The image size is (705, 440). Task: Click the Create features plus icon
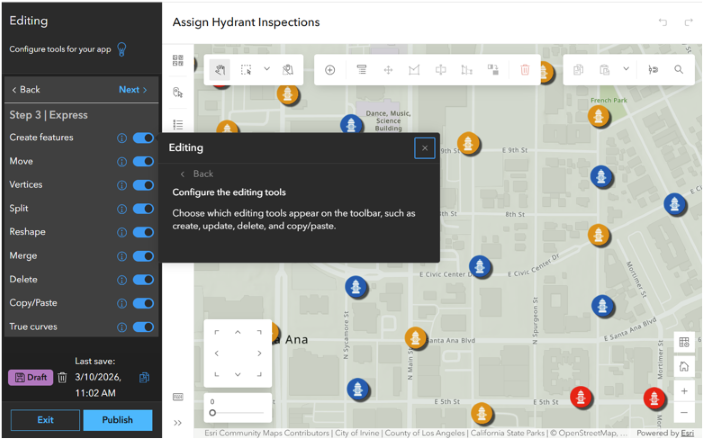330,70
